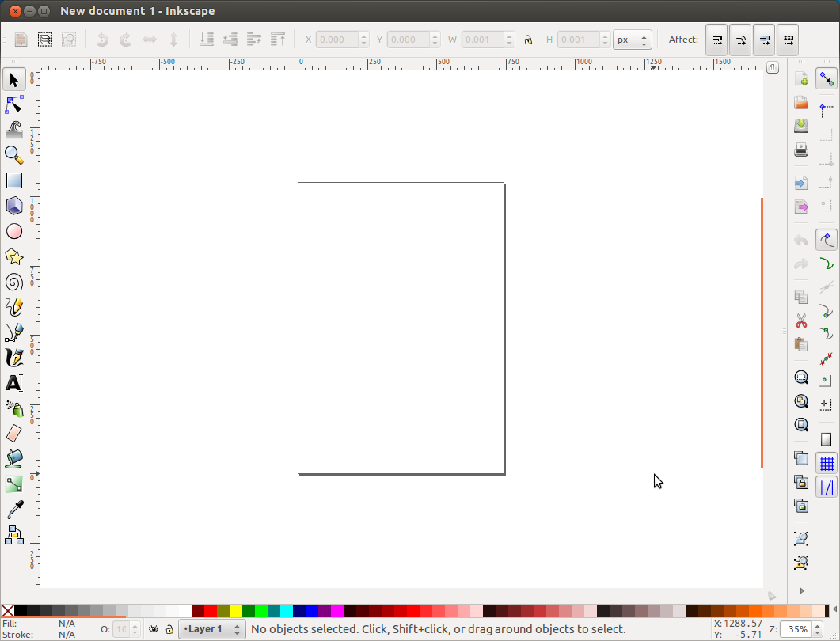
Task: Activate the Eraser tool
Action: 14,433
